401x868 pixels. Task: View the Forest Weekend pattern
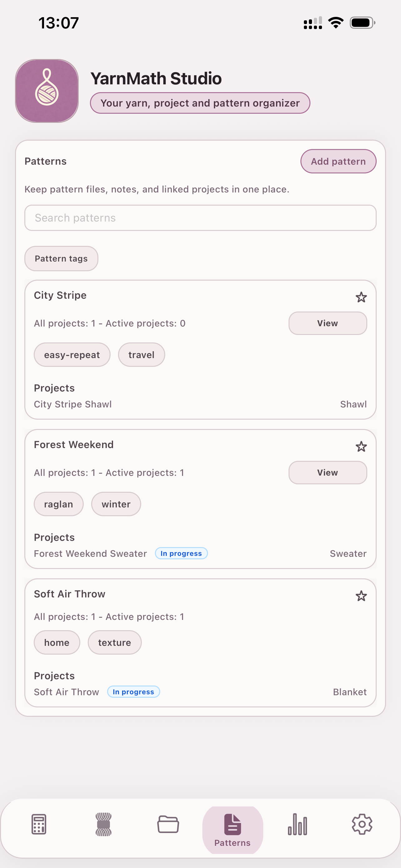pyautogui.click(x=327, y=472)
